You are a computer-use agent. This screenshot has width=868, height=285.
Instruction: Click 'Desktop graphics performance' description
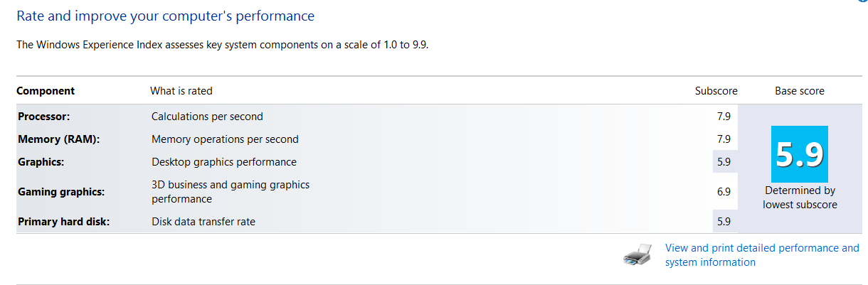pos(224,162)
